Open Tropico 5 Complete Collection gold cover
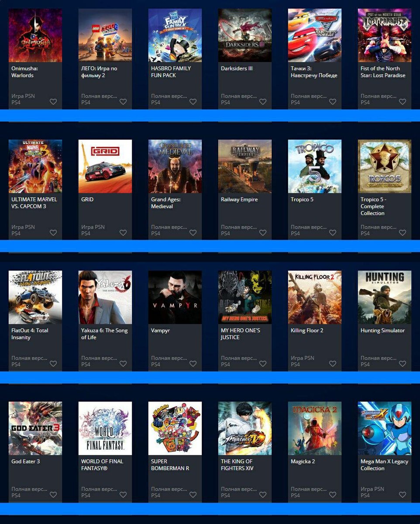This screenshot has height=524, width=420. tap(385, 166)
